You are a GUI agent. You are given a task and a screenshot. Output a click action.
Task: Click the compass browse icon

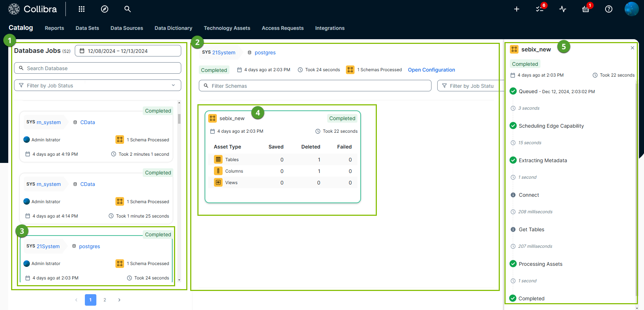tap(105, 9)
